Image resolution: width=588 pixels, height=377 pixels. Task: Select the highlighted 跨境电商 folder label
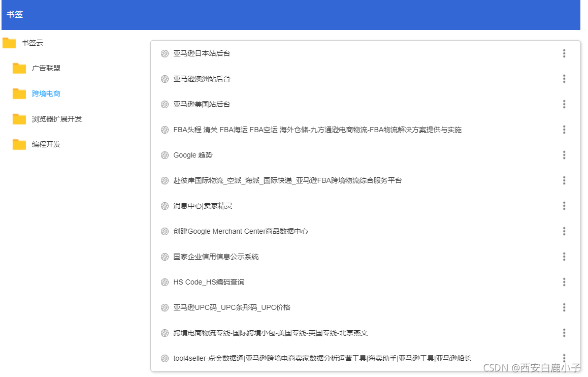click(46, 94)
